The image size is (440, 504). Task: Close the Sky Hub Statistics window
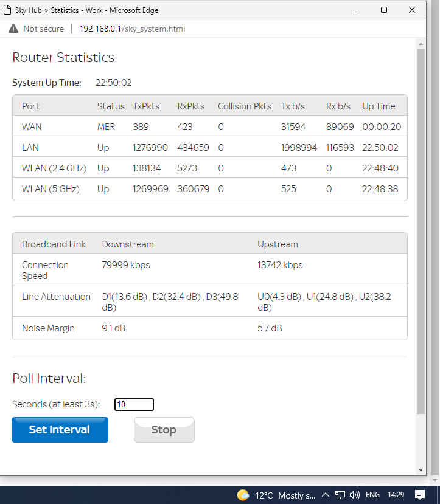click(x=413, y=10)
